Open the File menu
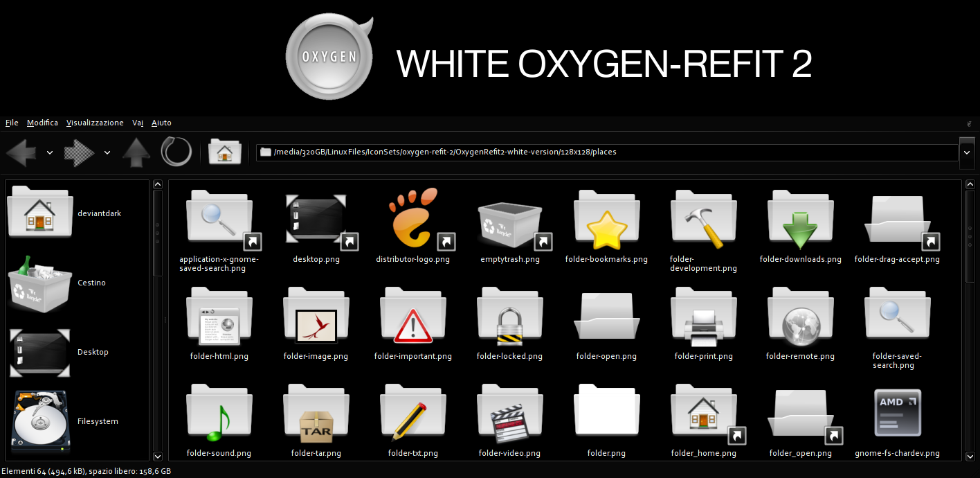This screenshot has height=478, width=980. [12, 123]
